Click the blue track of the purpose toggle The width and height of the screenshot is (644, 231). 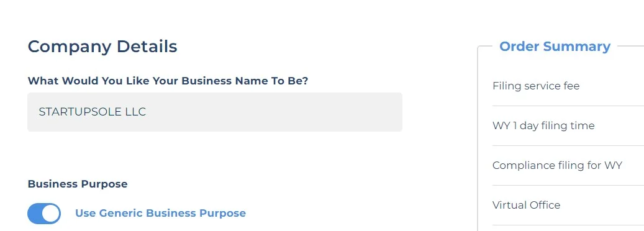[34, 214]
